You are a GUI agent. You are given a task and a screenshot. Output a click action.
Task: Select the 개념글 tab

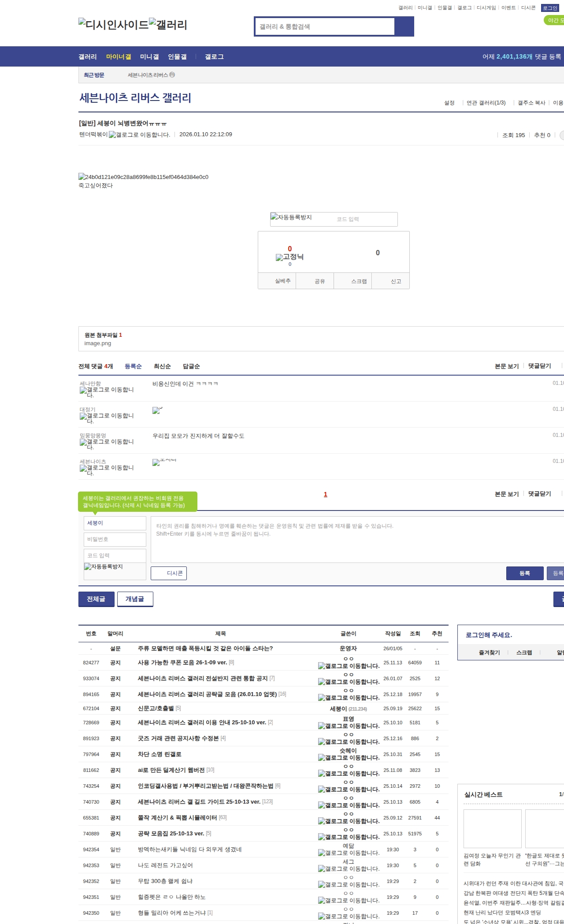tap(135, 599)
